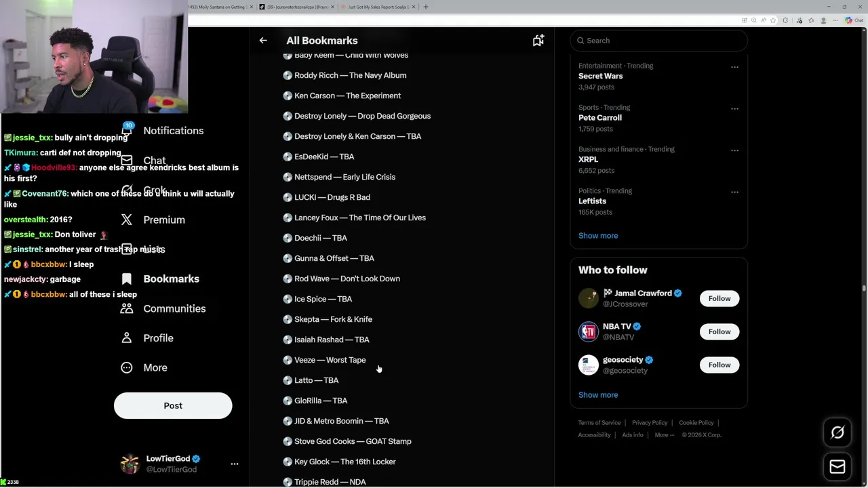868x488 pixels.
Task: Open the floating Messages envelope button
Action: [x=837, y=466]
